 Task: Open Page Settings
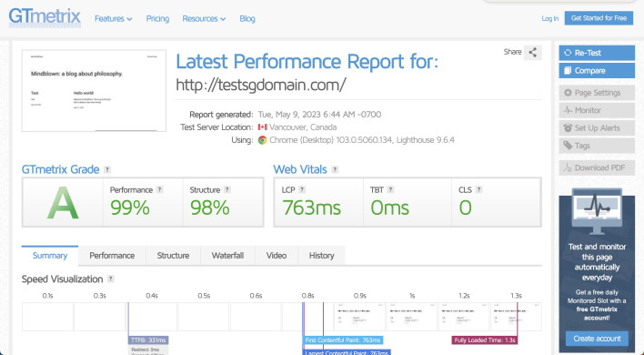click(x=597, y=93)
